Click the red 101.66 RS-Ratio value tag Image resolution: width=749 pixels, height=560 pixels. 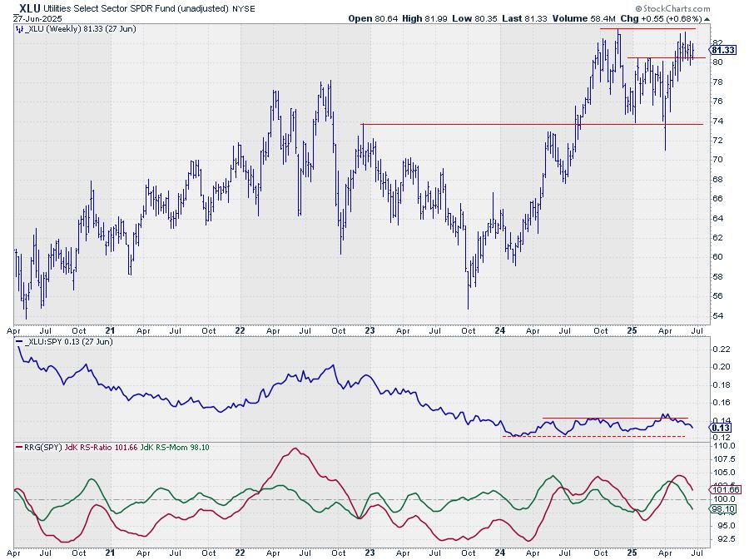721,488
